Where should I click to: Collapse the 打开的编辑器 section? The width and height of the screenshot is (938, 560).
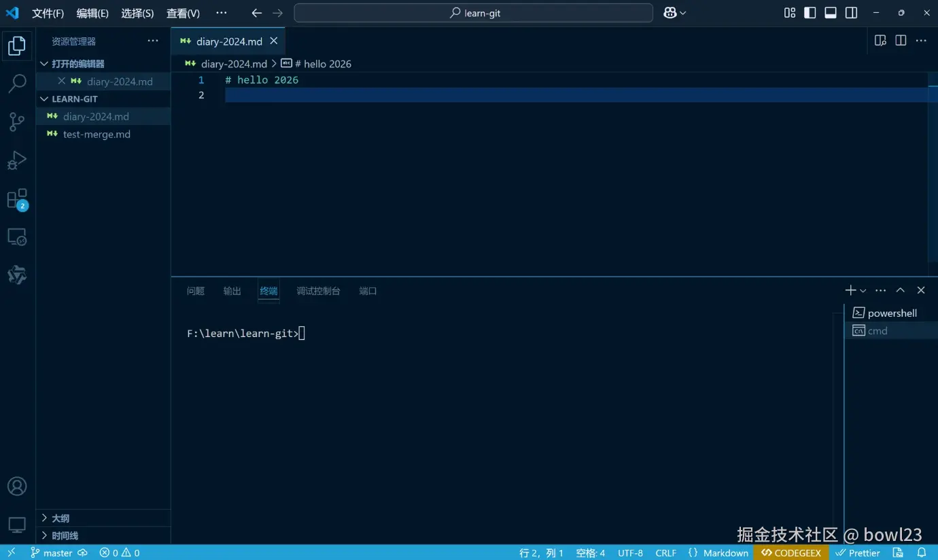click(x=103, y=63)
